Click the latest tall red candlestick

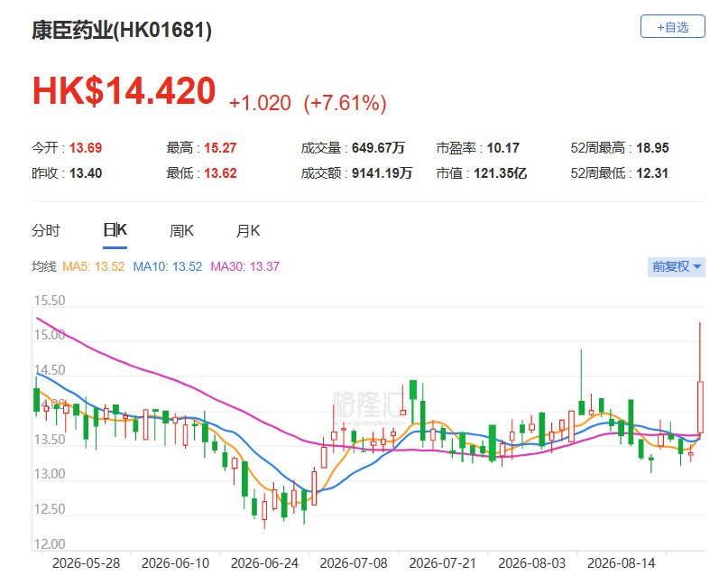tap(700, 407)
